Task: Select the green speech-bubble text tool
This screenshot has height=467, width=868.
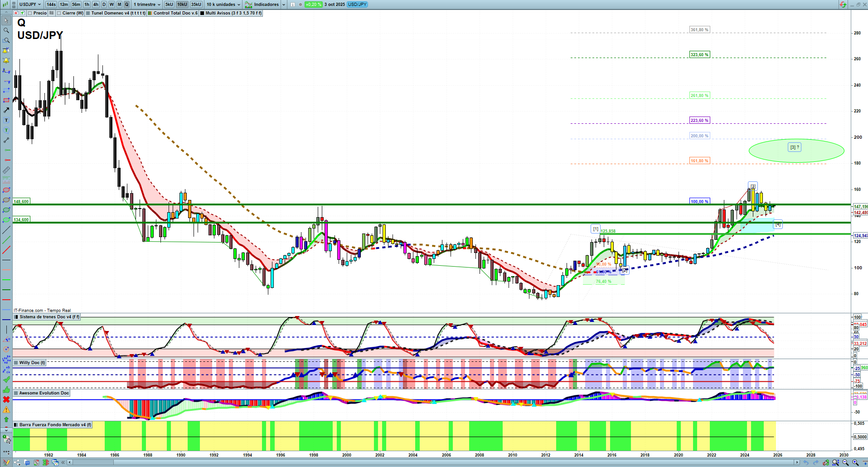Action: pyautogui.click(x=6, y=130)
